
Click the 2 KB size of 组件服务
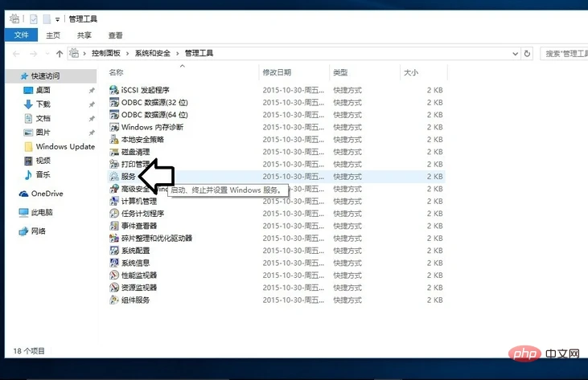[434, 300]
